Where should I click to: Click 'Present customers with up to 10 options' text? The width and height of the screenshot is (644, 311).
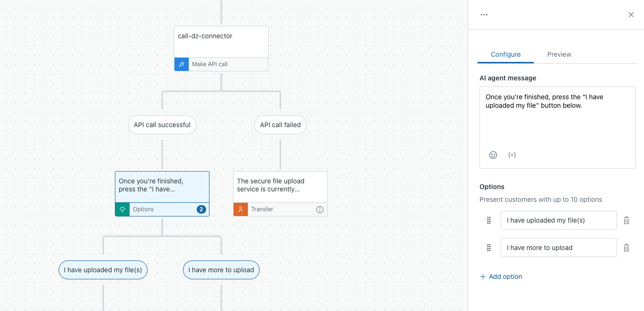pos(541,199)
